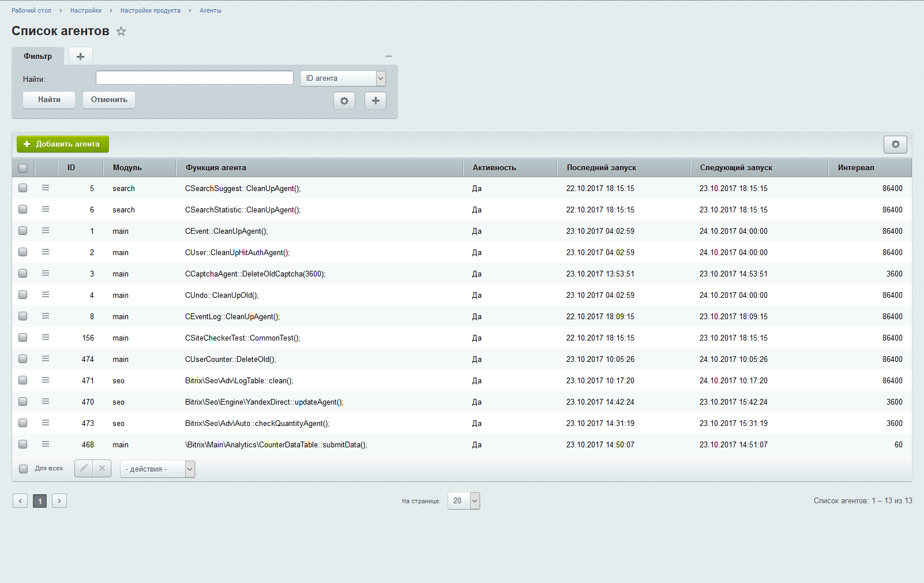Open the '- действия -' dropdown
Viewport: 924px width, 583px height.
coord(157,469)
